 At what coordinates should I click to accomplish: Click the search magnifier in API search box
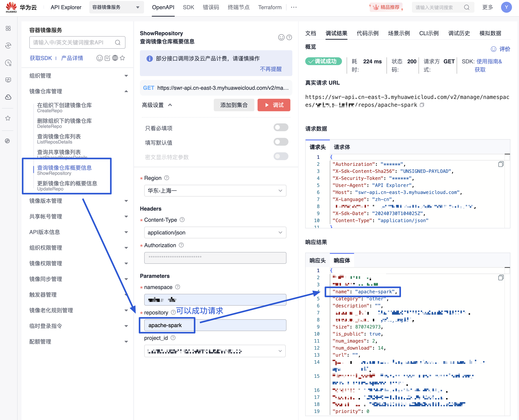point(118,43)
